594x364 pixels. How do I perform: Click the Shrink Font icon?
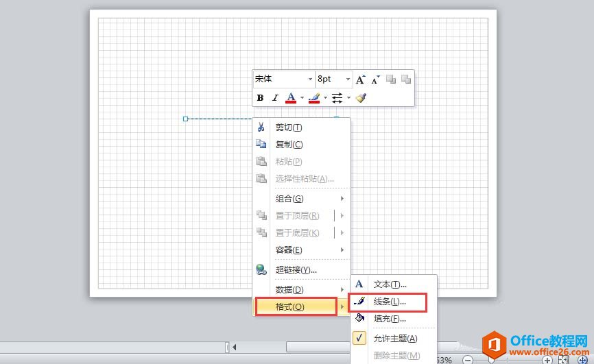coord(375,80)
